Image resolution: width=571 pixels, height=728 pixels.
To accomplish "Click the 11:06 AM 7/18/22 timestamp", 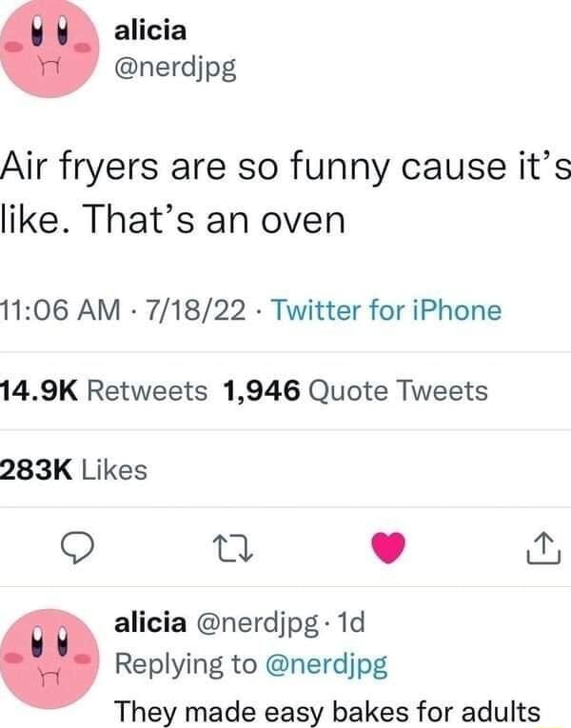I will pos(123,310).
